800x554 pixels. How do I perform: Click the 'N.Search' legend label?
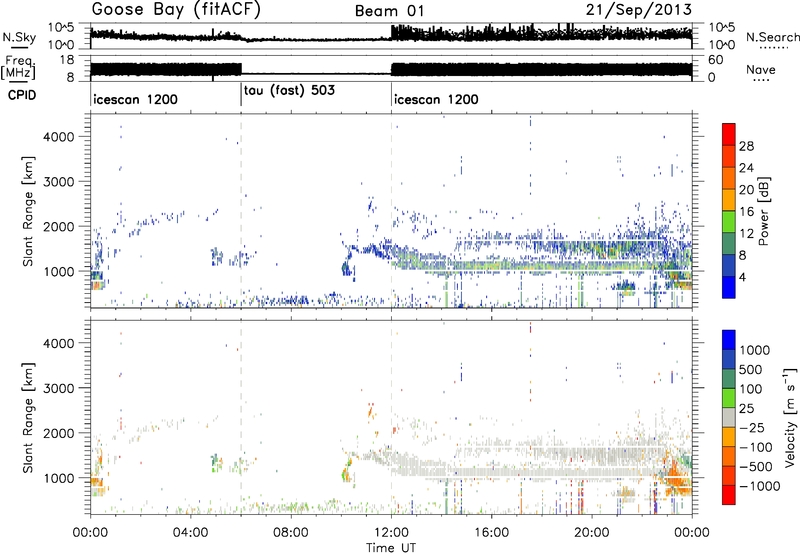[x=772, y=37]
